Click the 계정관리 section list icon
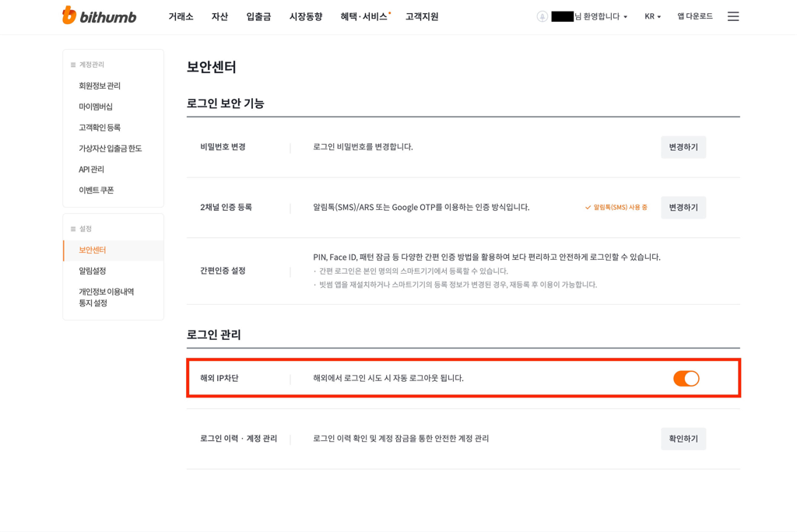 [x=73, y=65]
